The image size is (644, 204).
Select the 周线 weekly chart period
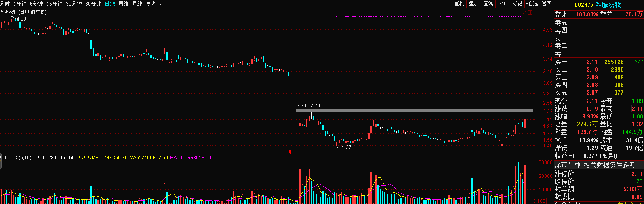[123, 4]
